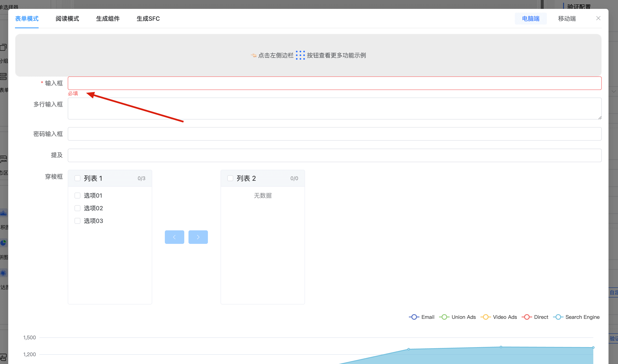The image size is (618, 364).
Task: Check the 选项02 checkbox
Action: [77, 208]
